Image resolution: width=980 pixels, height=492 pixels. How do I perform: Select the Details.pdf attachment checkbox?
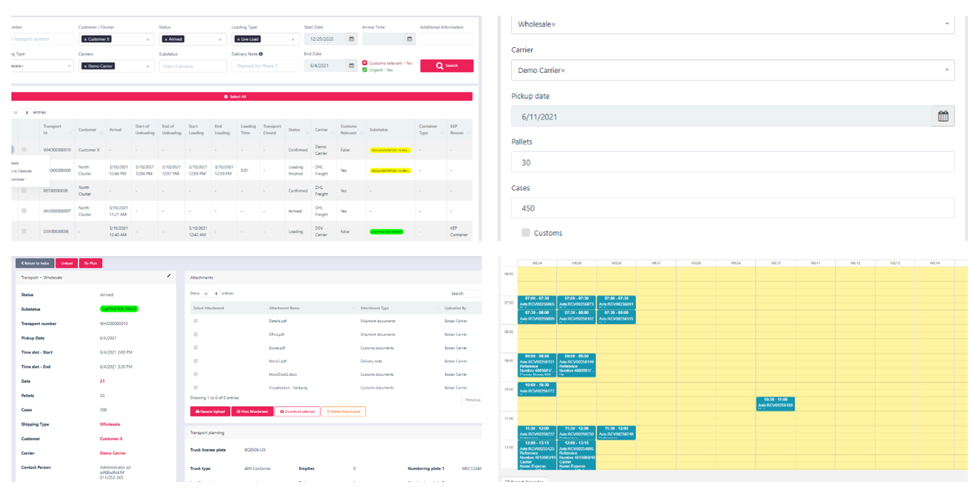point(196,321)
